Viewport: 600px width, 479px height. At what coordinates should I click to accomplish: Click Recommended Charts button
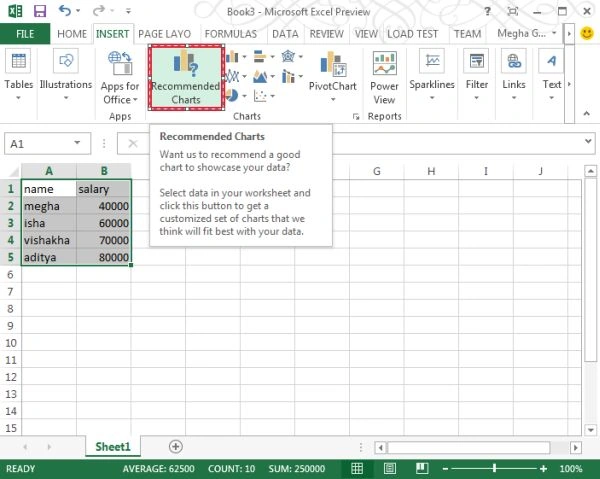tap(186, 77)
